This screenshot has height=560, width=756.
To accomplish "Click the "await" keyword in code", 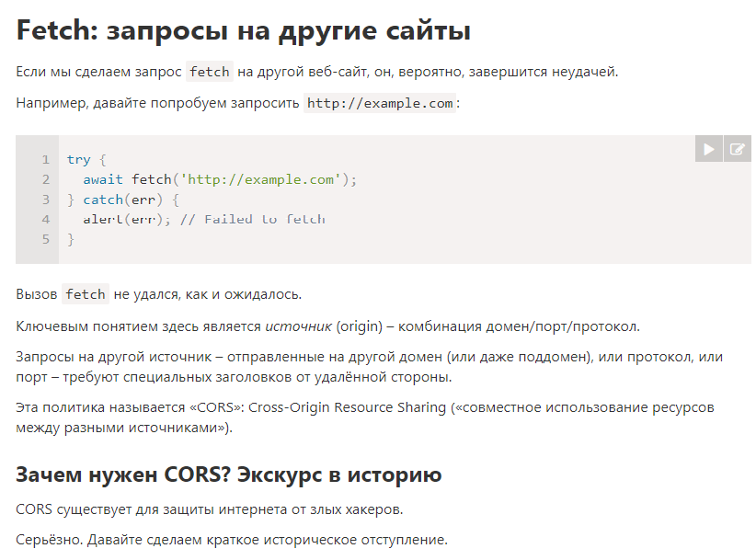I will pyautogui.click(x=103, y=179).
